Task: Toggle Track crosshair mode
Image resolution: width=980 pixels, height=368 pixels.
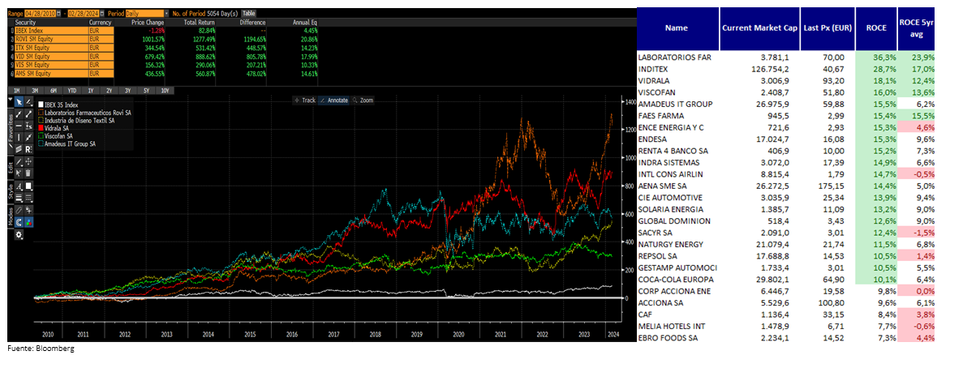Action: pos(304,100)
